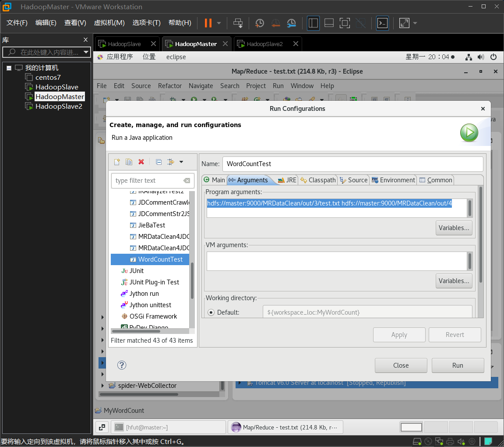
Task: Click GNOME network status icon
Action: click(x=469, y=57)
